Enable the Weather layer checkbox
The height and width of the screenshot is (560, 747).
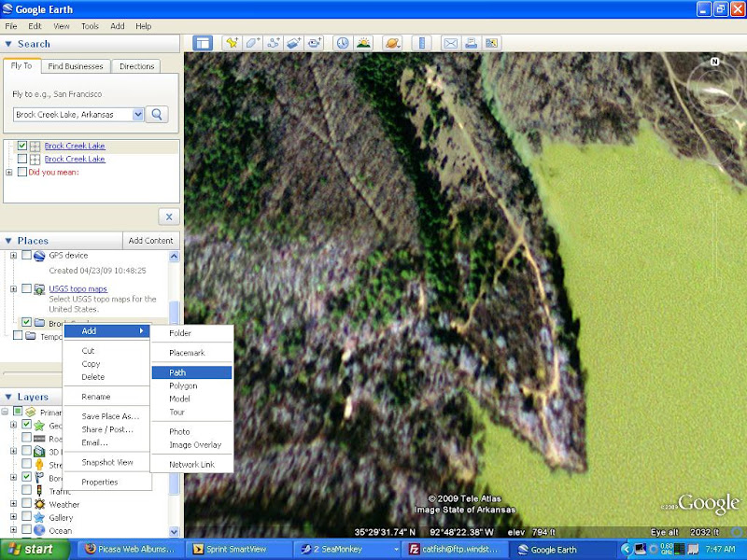click(26, 504)
